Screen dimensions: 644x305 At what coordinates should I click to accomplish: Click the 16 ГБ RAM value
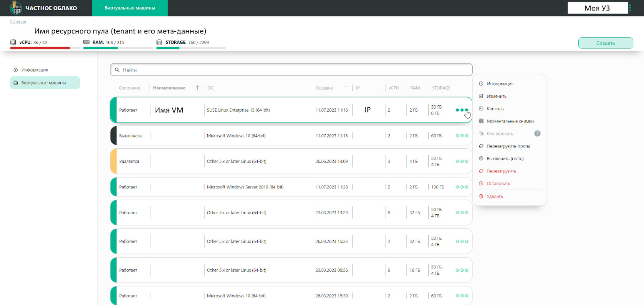point(415,270)
